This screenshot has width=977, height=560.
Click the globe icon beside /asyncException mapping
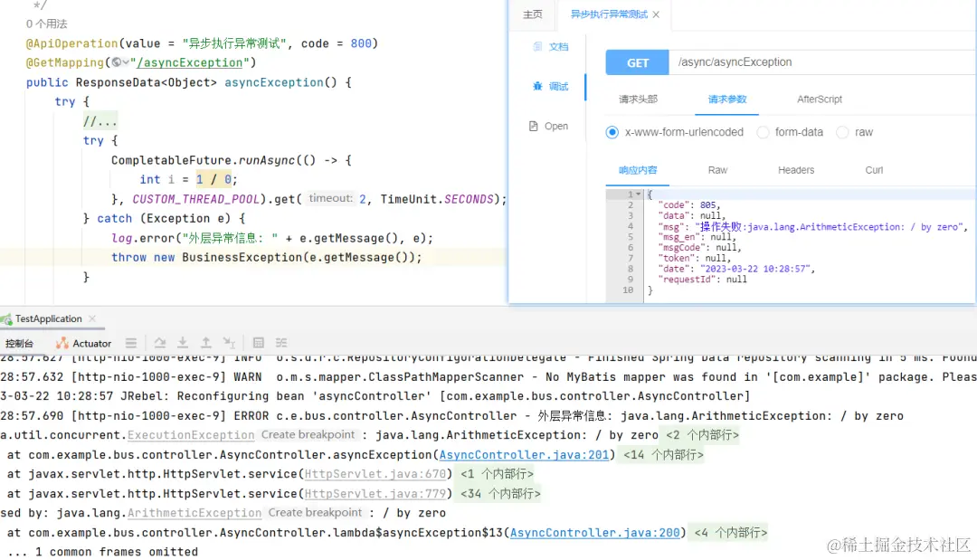tap(117, 62)
